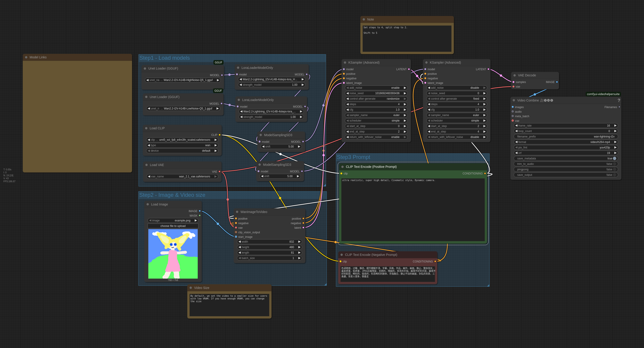644x348 pixels.
Task: Collapse the VAE Decode node via its title dot
Action: pyautogui.click(x=514, y=75)
